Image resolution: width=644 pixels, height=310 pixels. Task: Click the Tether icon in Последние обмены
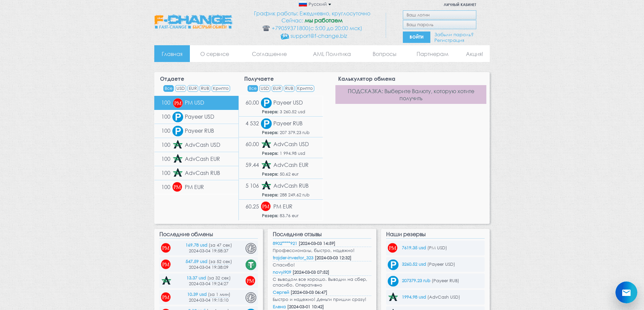(251, 264)
